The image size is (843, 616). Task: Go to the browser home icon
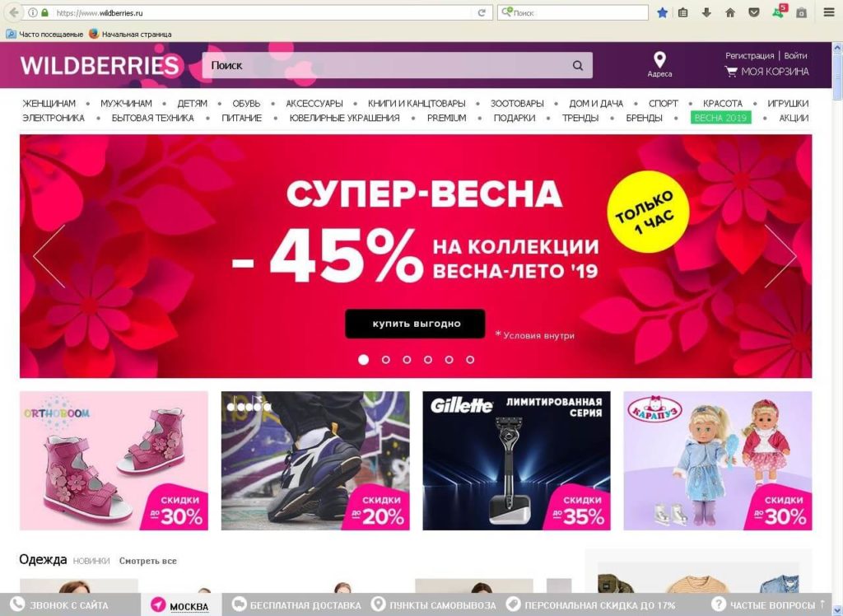coord(730,12)
